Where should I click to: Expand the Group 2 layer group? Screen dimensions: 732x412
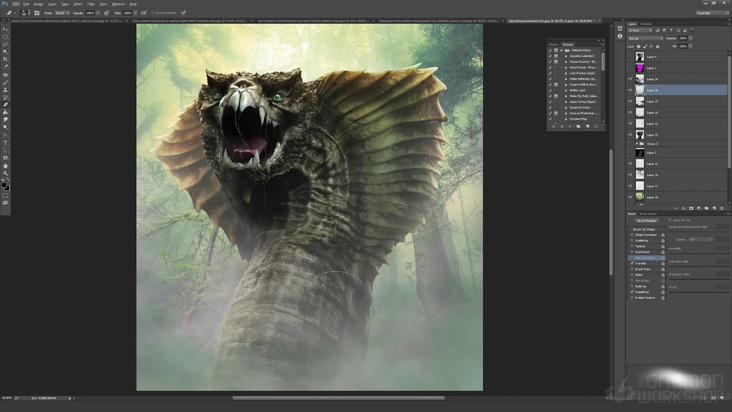637,144
